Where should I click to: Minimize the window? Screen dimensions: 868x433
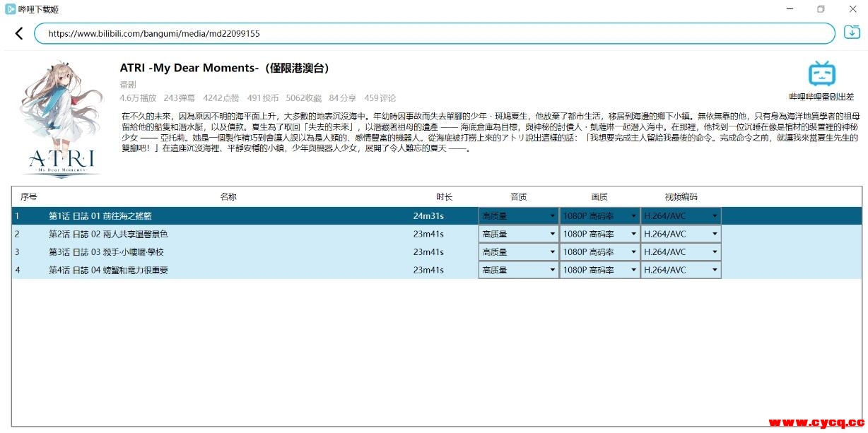point(788,9)
